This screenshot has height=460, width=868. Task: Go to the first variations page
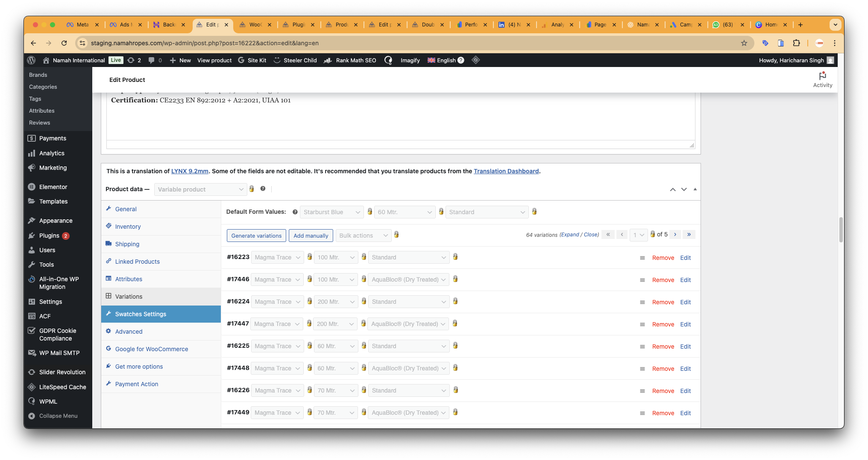point(608,234)
